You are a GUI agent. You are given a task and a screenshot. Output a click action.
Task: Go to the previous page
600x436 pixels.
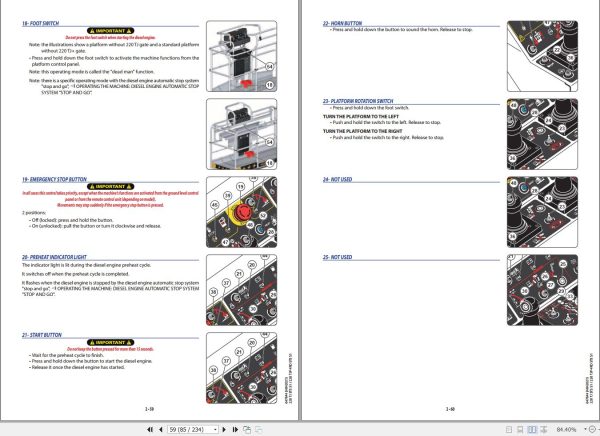[x=161, y=429]
